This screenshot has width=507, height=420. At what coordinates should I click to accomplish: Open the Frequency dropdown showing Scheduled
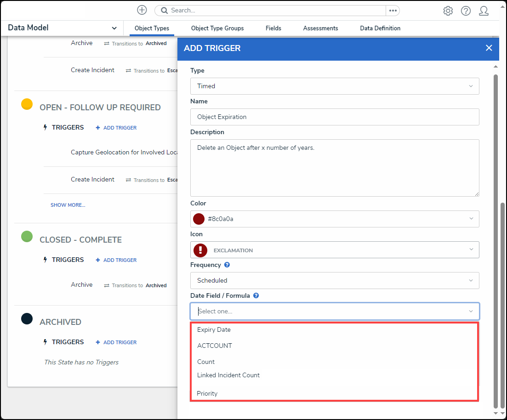coord(335,281)
